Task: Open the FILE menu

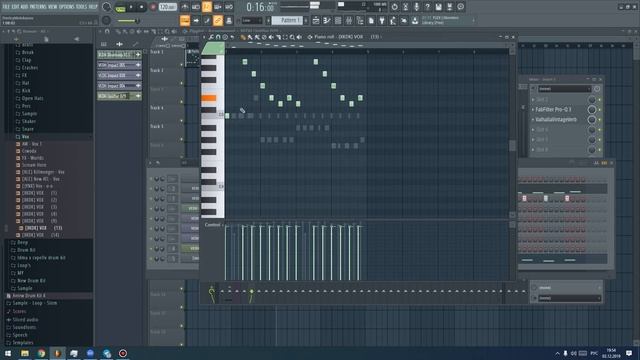Action: (6, 7)
